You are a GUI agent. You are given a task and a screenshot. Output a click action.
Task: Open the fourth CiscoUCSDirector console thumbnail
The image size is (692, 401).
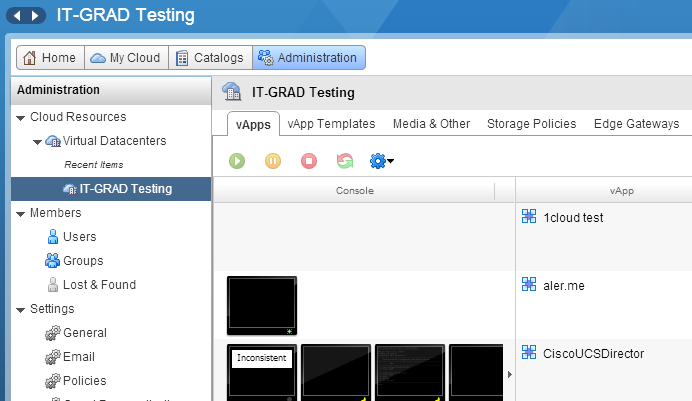pos(476,372)
